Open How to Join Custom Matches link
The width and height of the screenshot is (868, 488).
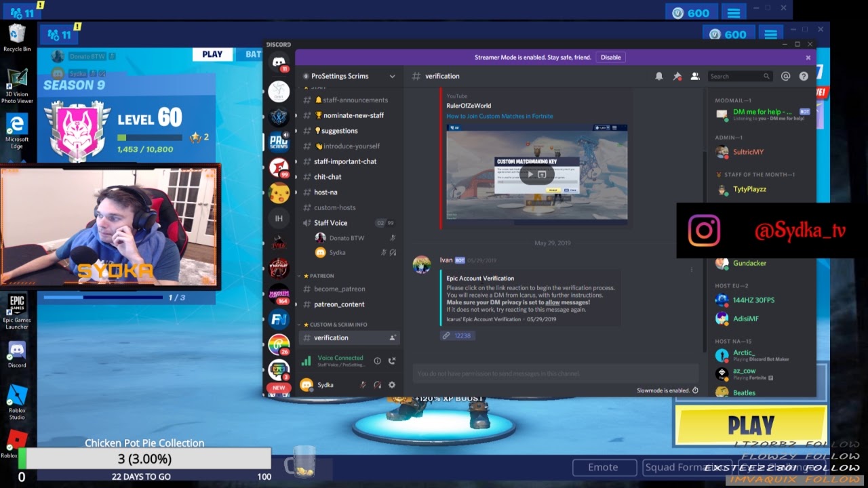[499, 116]
